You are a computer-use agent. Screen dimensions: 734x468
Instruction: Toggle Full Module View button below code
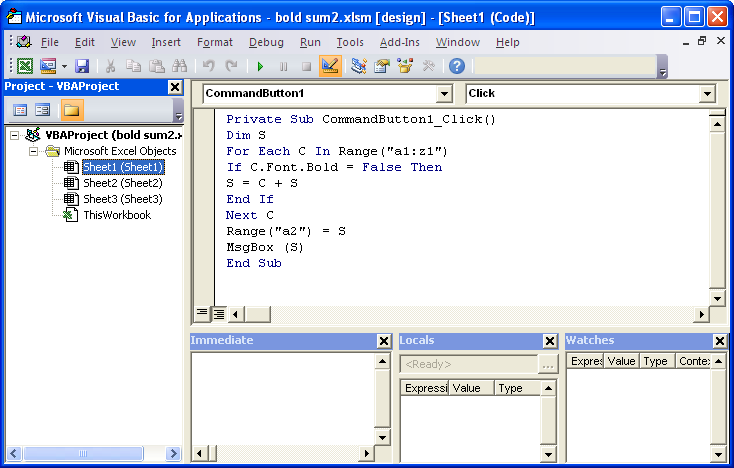tap(219, 314)
